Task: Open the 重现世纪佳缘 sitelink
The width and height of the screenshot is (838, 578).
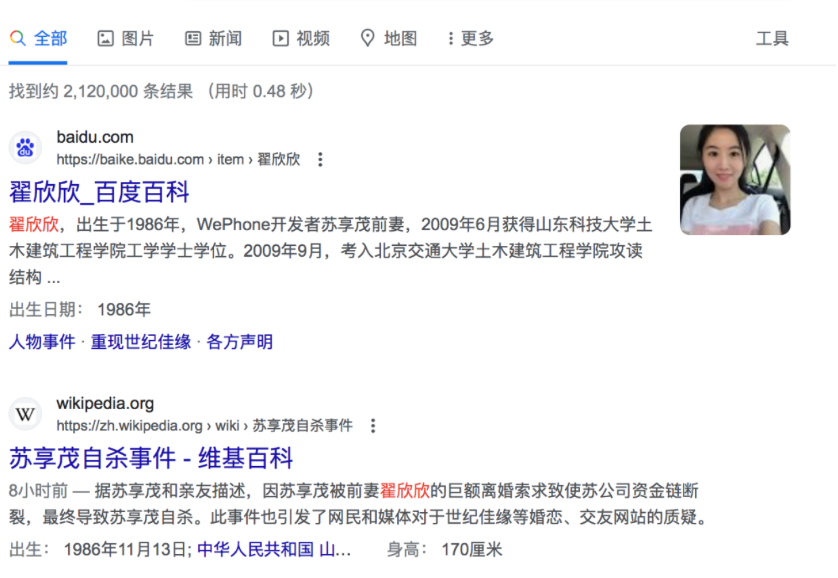Action: click(141, 341)
